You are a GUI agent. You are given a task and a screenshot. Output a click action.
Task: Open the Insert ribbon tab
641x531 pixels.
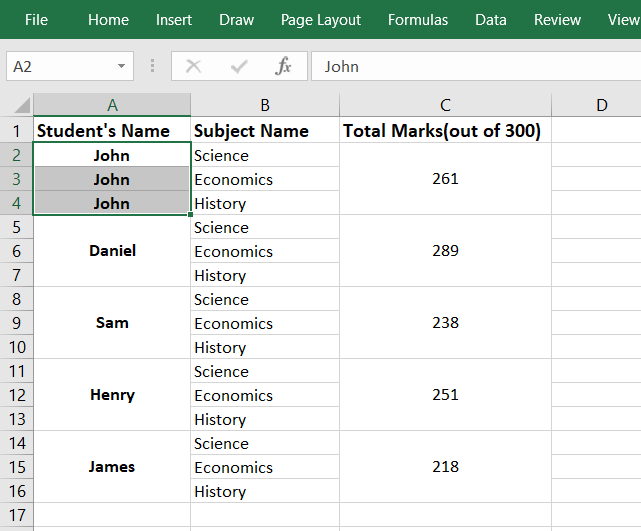tap(174, 20)
